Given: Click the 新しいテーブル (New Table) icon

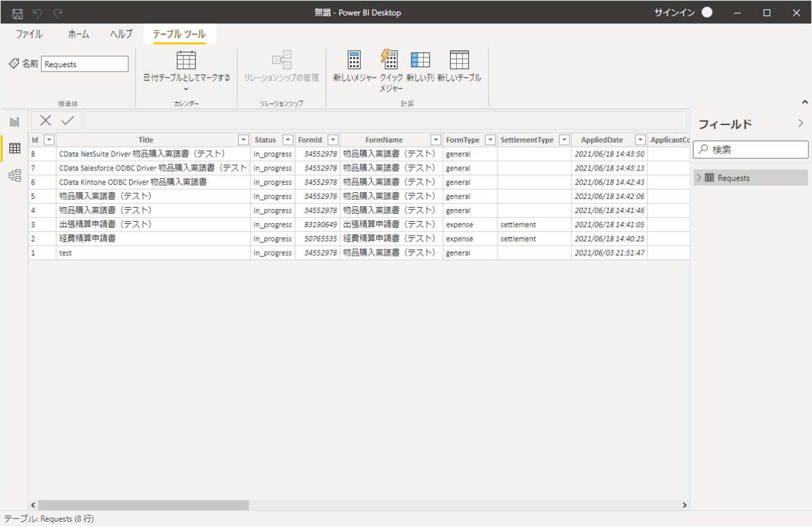Looking at the screenshot, I should [459, 61].
